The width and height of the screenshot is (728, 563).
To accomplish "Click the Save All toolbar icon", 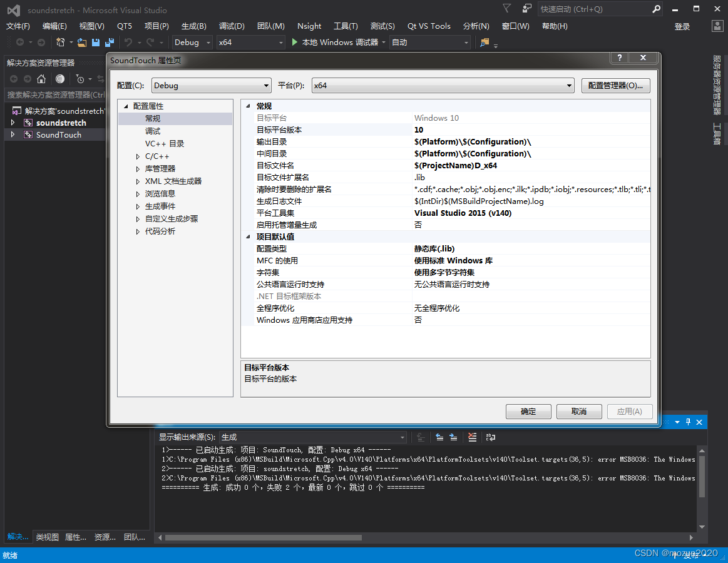I will [x=110, y=43].
